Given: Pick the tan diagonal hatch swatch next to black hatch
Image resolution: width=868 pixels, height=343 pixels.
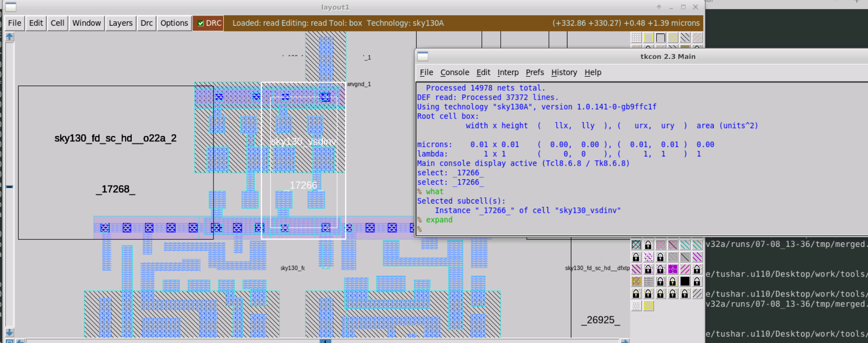Looking at the screenshot, I should pos(697,37).
